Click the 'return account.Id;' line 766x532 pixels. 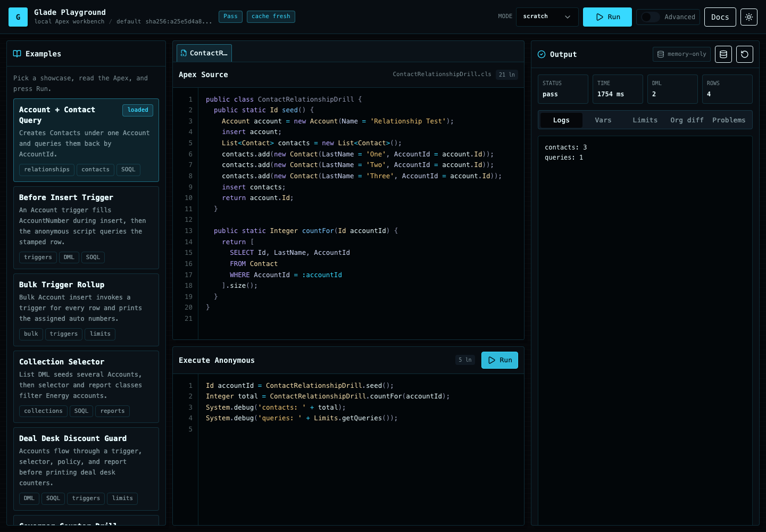[x=257, y=198]
